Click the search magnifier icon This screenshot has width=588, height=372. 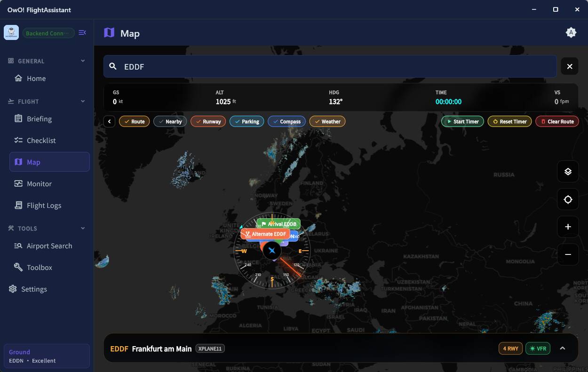pyautogui.click(x=113, y=66)
